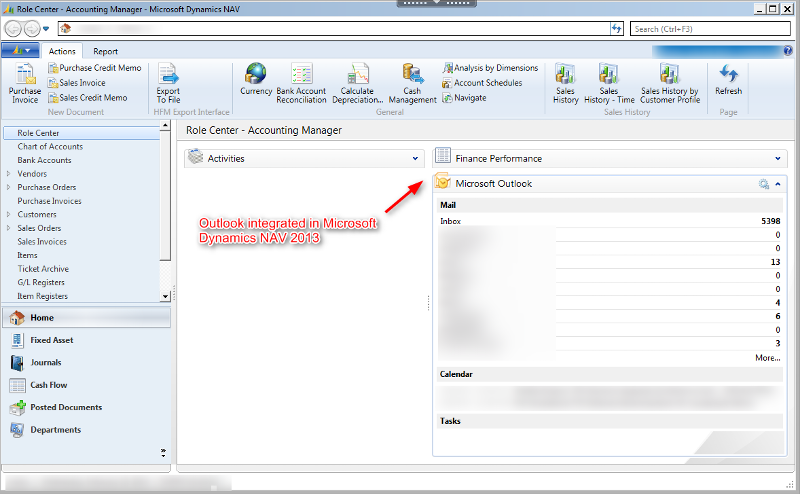Screen dimensions: 800x494
Task: Open the application menu dropdown button
Action: [x=20, y=51]
